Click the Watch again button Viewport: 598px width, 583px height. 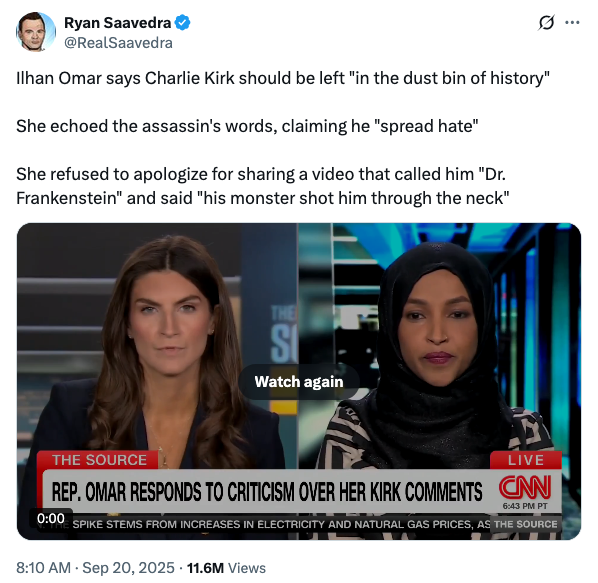pos(299,382)
